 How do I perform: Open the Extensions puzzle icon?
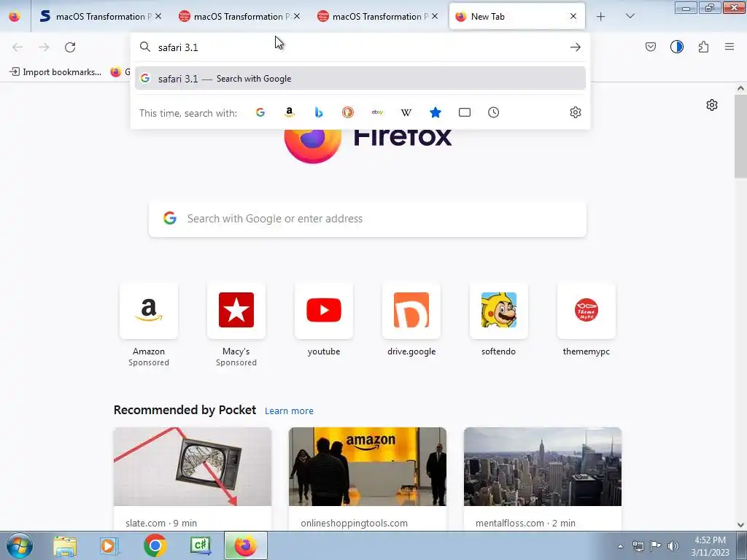point(703,47)
